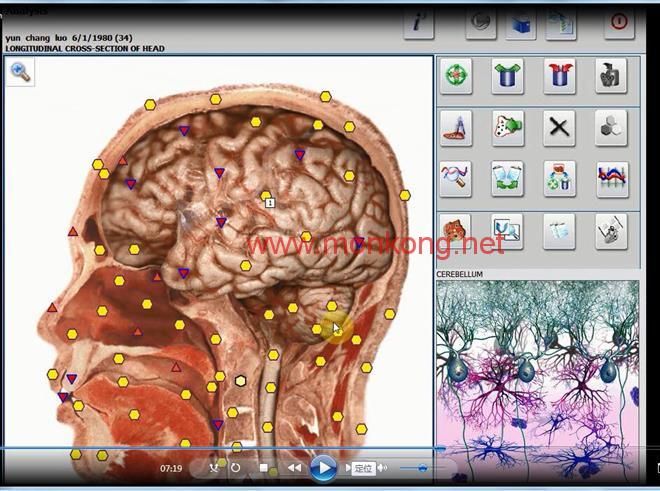Click the grey hexagons icon
The height and width of the screenshot is (491, 660).
(611, 128)
